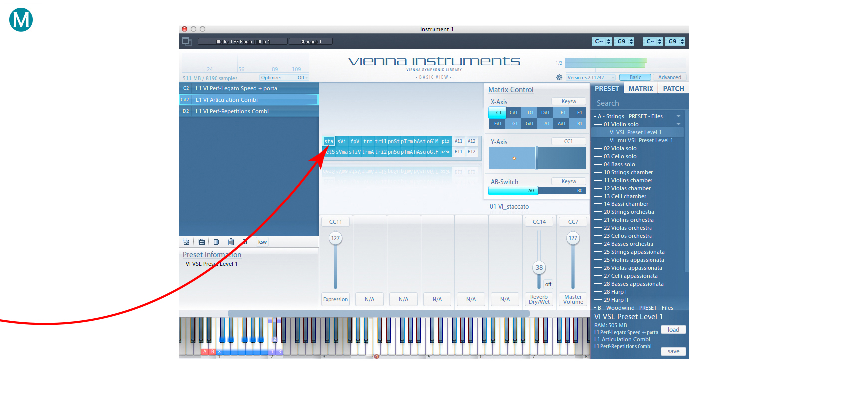Select the fpV matrix cell

pos(355,141)
